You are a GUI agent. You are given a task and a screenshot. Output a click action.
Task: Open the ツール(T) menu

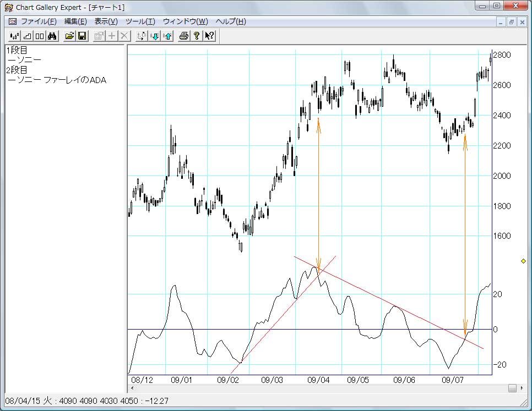(x=140, y=21)
